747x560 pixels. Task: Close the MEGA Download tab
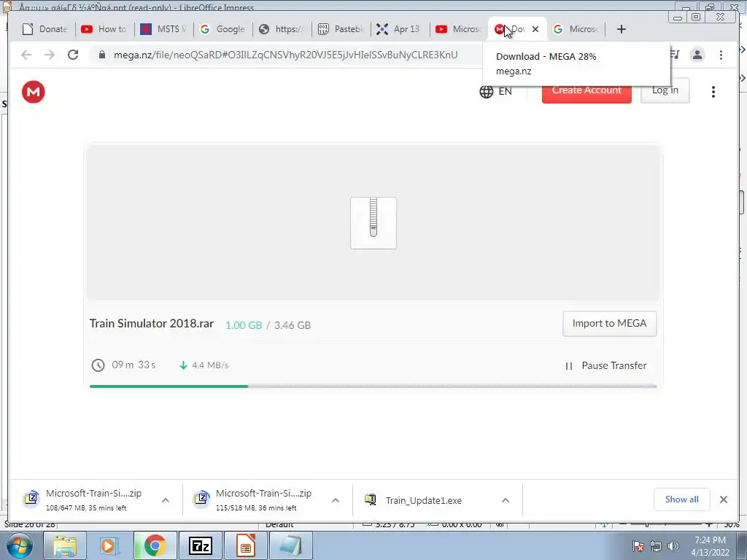tap(535, 29)
